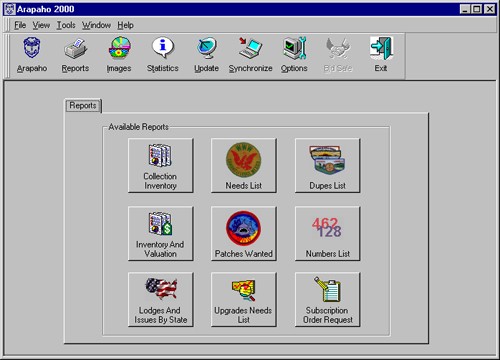
Task: Open the File menu
Action: (x=20, y=25)
